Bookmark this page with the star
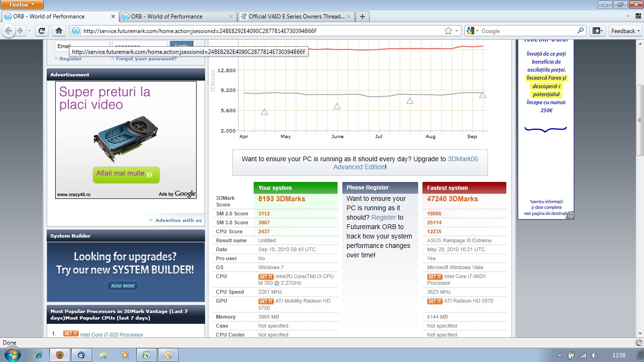 coord(448,31)
